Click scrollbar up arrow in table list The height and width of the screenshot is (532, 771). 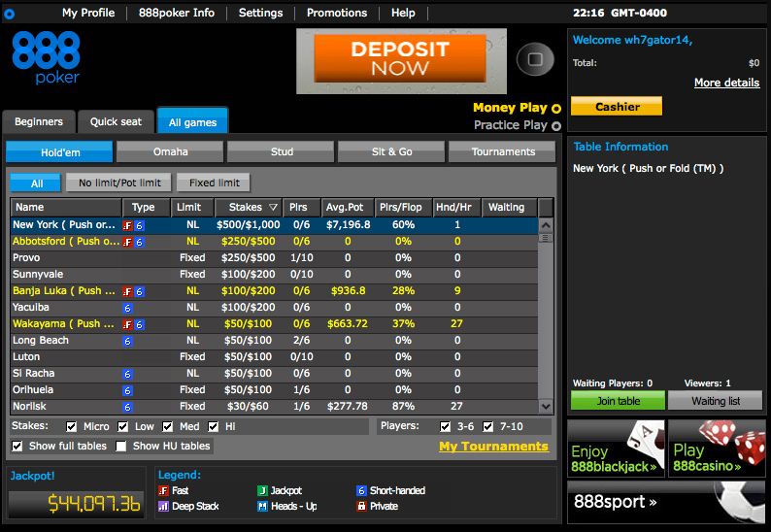[x=546, y=225]
